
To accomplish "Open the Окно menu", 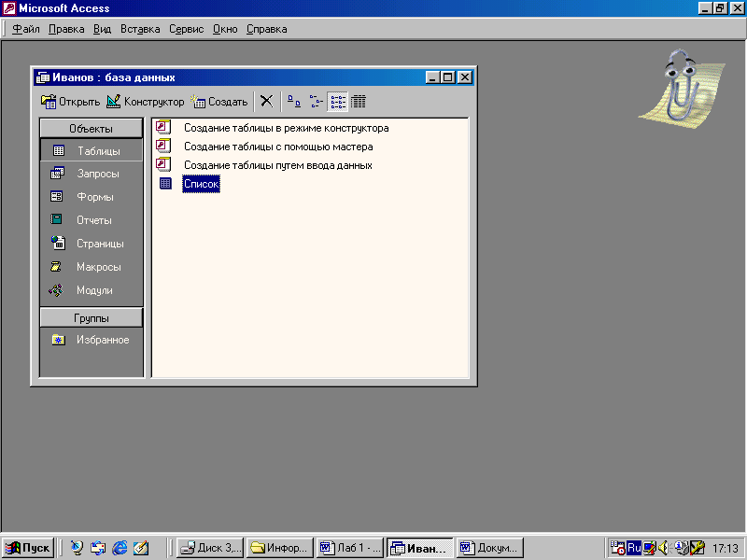I will [225, 29].
